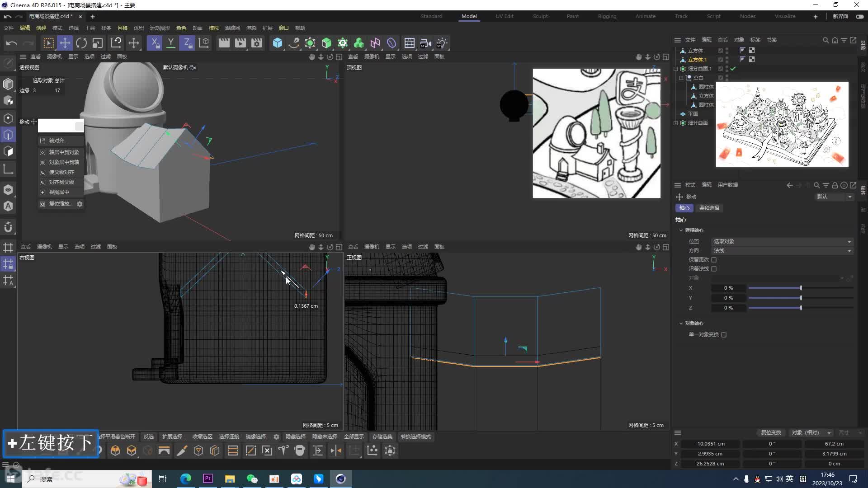Add a Light object
The height and width of the screenshot is (488, 868).
click(x=442, y=43)
